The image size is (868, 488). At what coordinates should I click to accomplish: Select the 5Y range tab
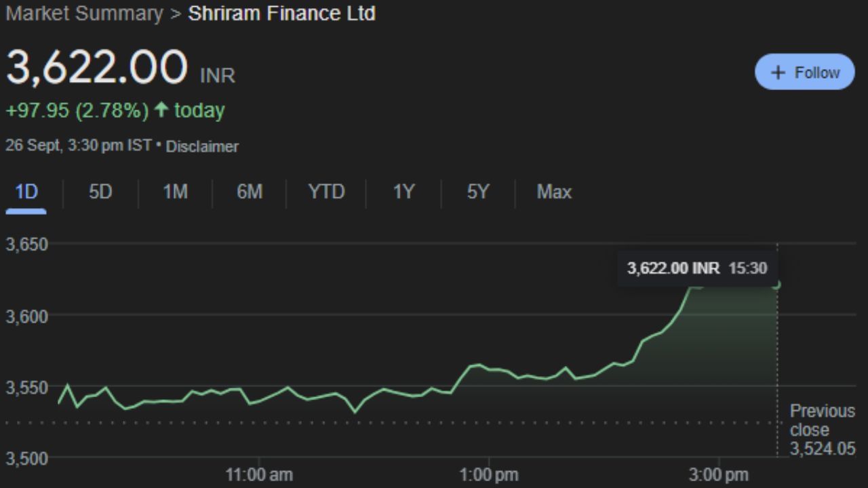click(477, 192)
